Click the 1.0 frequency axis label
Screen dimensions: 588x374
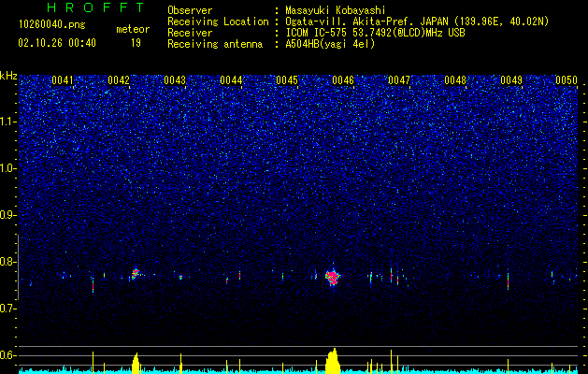point(7,169)
